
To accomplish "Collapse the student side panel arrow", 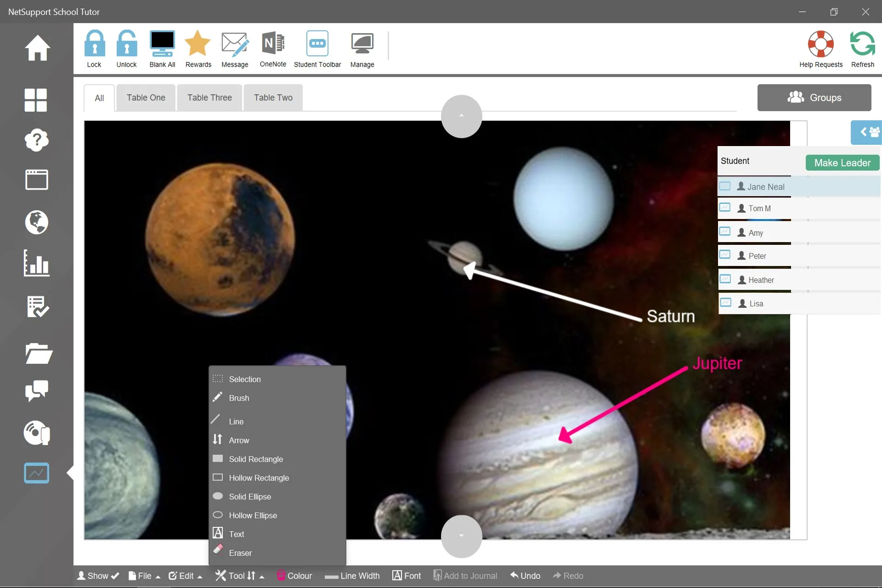I will coord(866,132).
